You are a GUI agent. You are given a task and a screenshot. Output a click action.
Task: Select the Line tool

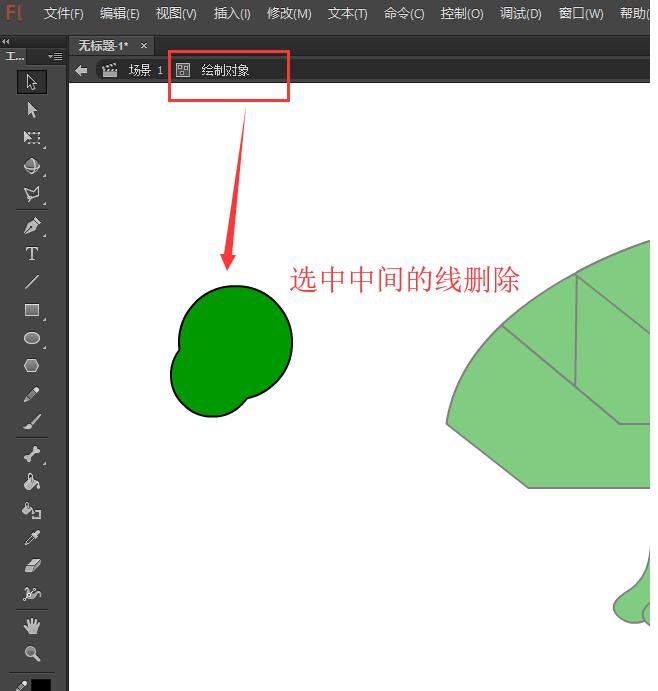tap(32, 282)
